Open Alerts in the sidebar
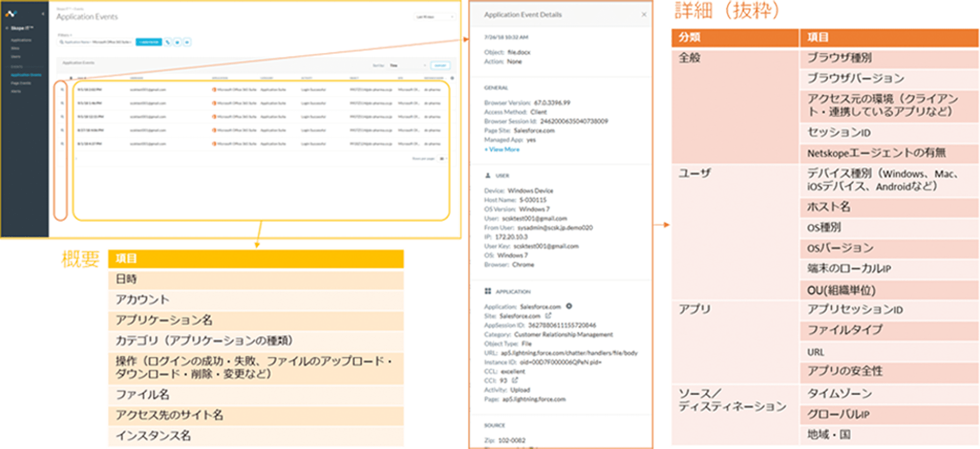Screen dimensions: 980x449 16,91
